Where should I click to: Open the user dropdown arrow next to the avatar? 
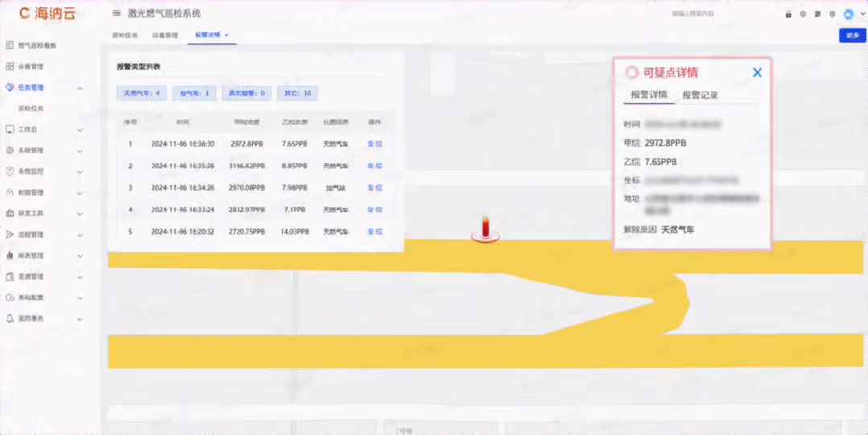[862, 14]
